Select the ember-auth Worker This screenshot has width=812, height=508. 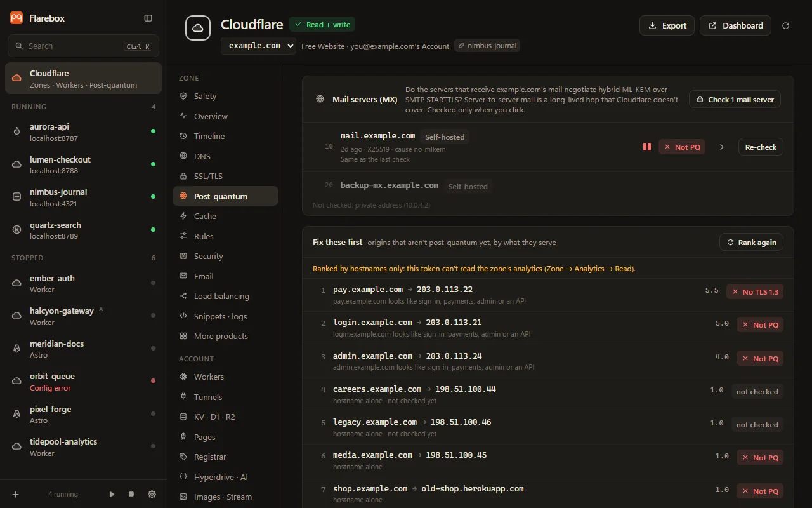[x=83, y=283]
